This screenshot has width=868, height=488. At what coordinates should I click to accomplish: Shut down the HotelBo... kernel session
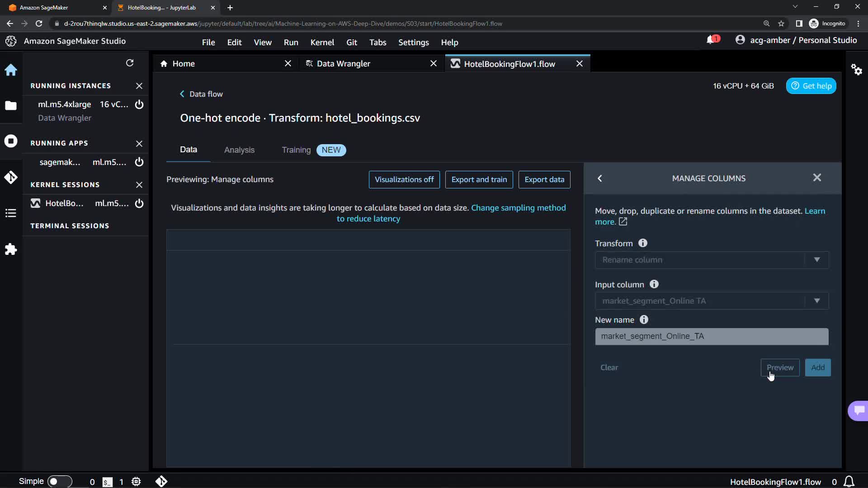(139, 203)
